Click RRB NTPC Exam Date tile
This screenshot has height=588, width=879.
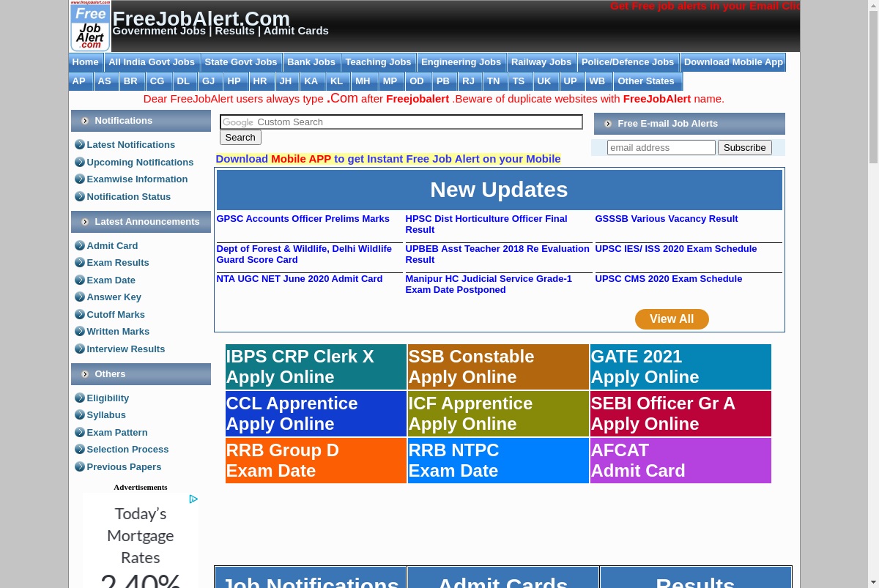tap(498, 461)
